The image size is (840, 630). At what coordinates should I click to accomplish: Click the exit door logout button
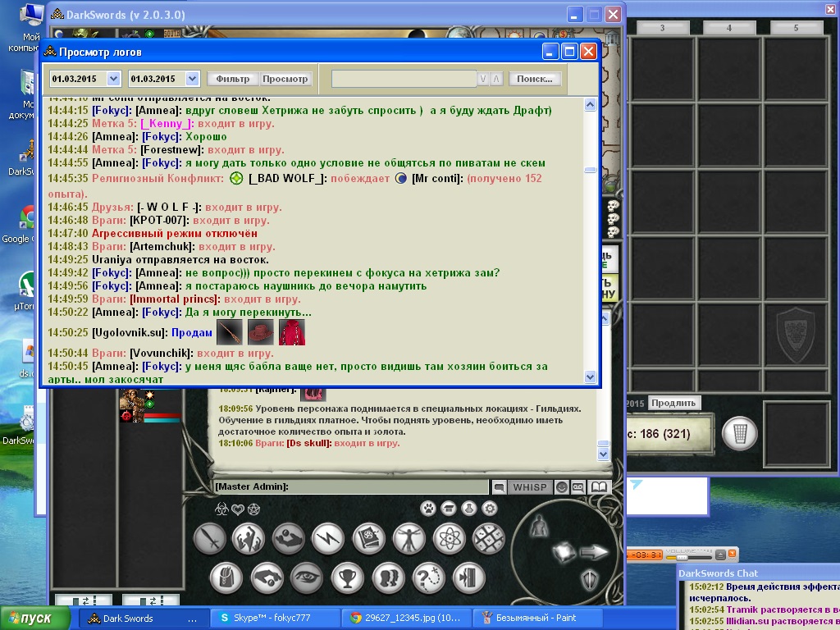pos(468,578)
